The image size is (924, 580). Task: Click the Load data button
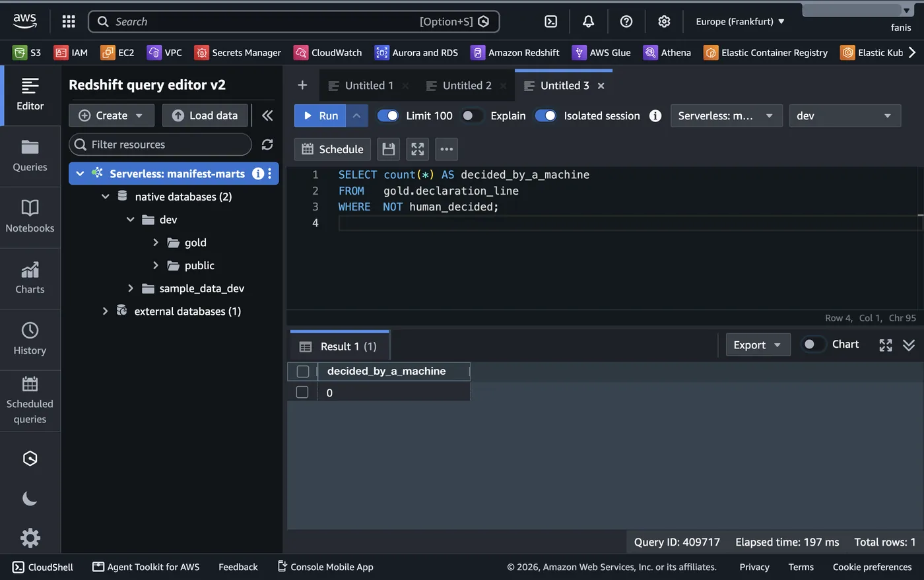[205, 115]
